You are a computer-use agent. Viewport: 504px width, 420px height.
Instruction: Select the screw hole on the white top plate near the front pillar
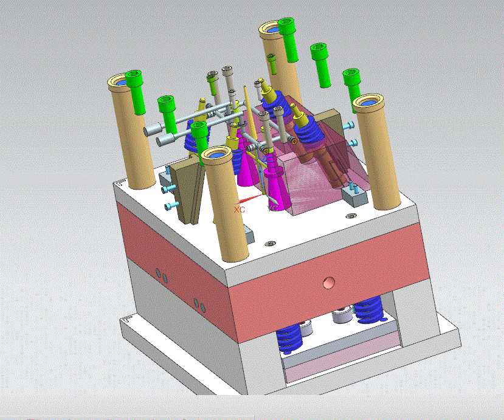(x=271, y=244)
